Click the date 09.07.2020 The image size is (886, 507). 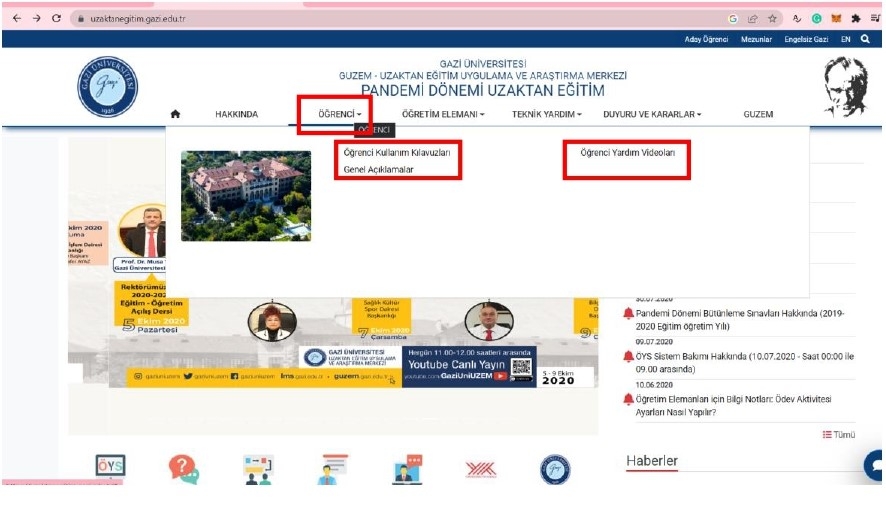click(x=654, y=342)
